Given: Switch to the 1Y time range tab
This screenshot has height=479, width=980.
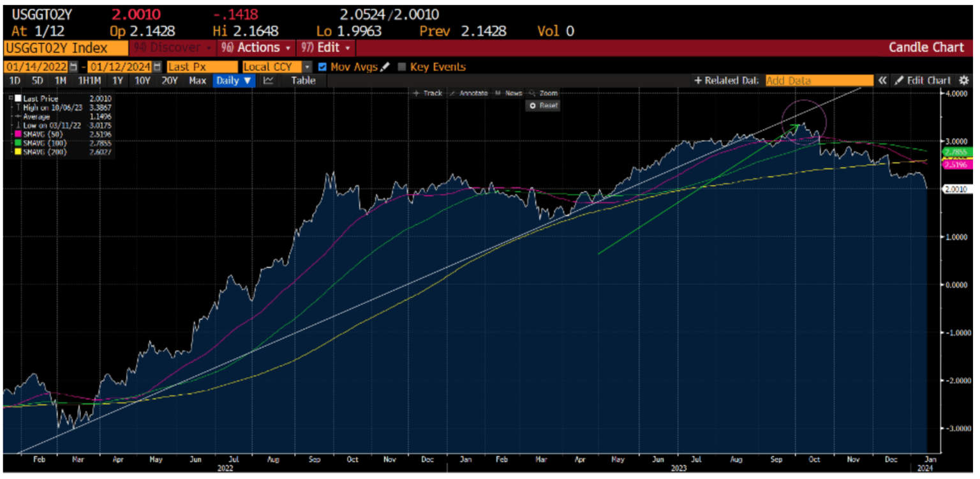Looking at the screenshot, I should (x=117, y=80).
